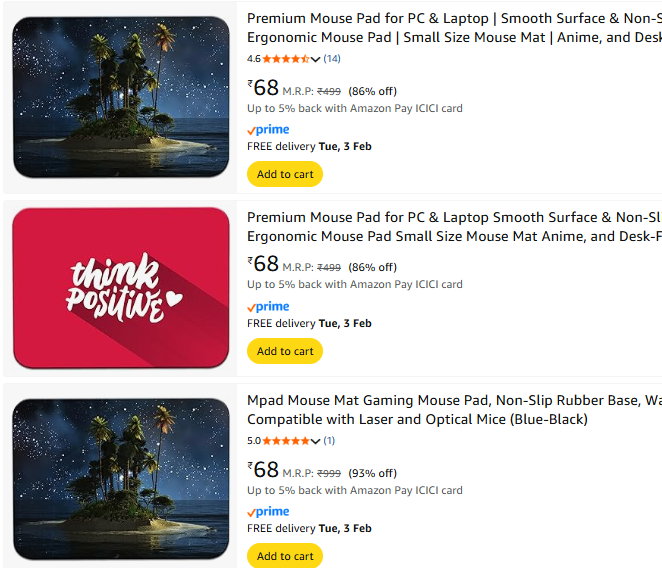Screen dimensions: 662x568
Task: Click Prime badge on Think Positive pad
Action: 268,306
